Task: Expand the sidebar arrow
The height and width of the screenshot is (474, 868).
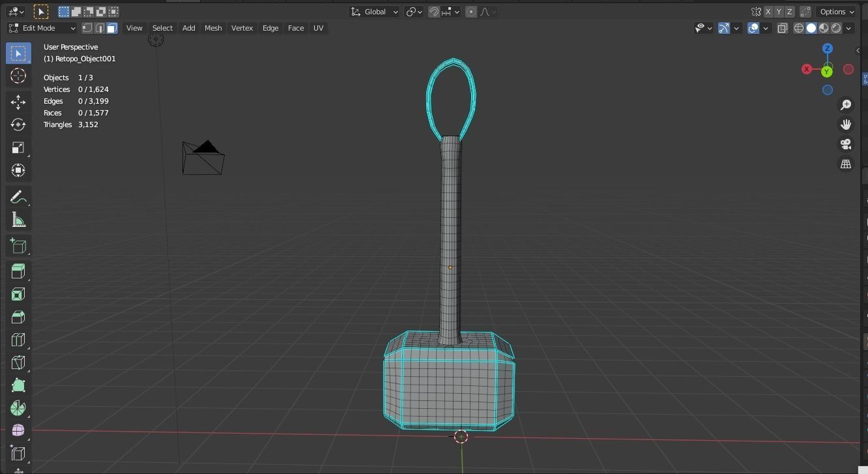Action: tap(858, 51)
